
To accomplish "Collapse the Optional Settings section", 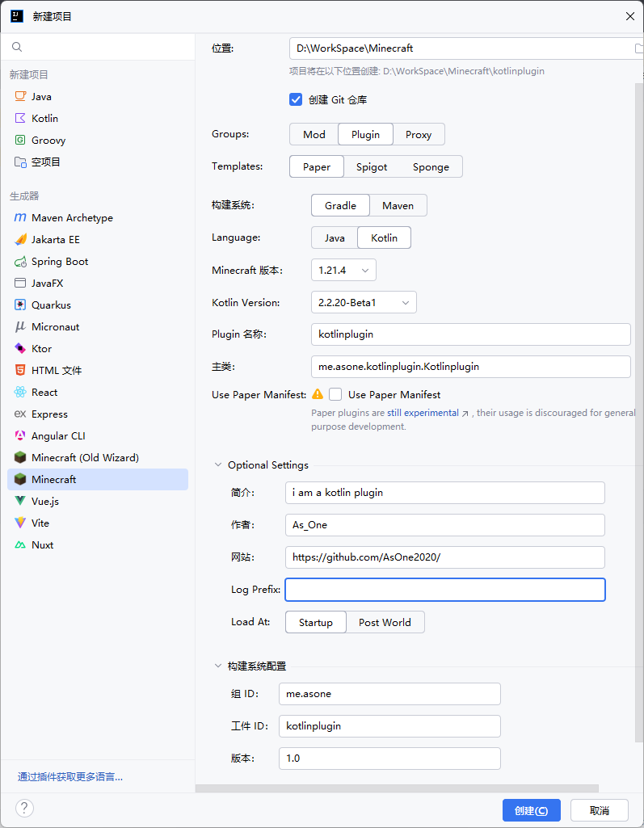I will pyautogui.click(x=217, y=464).
